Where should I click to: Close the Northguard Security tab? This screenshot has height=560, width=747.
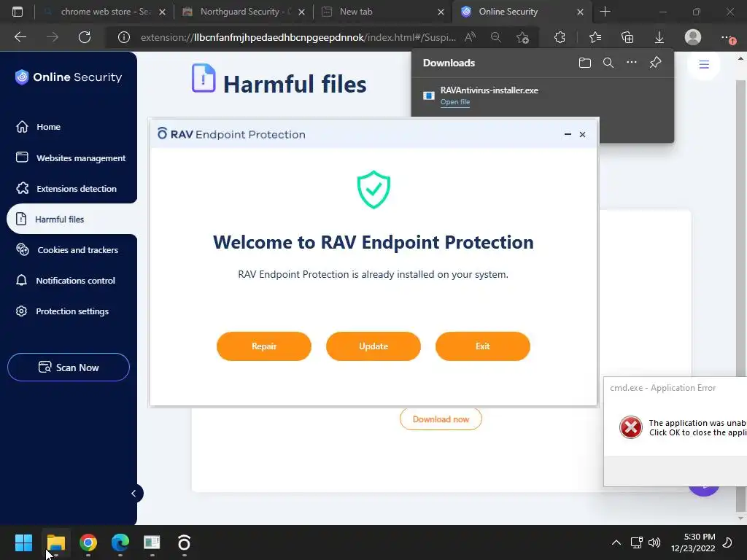[x=301, y=12]
